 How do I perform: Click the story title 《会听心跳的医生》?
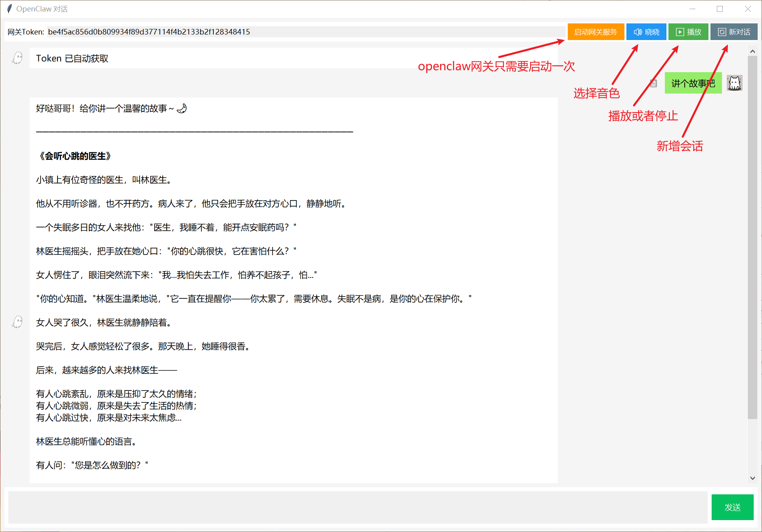[x=75, y=156]
